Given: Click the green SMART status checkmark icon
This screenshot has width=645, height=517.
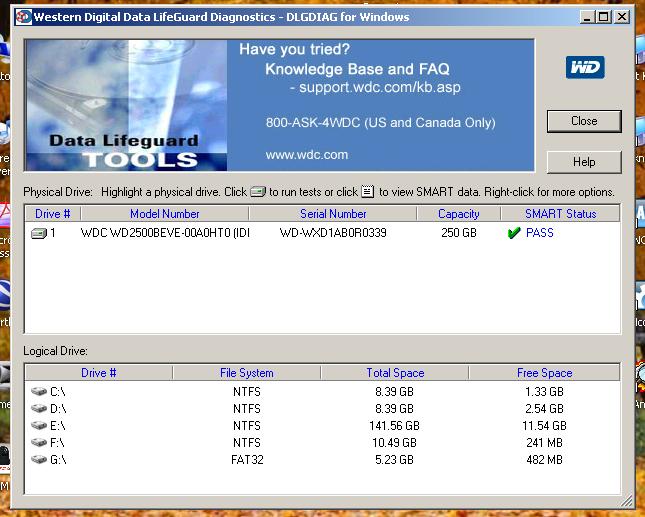Looking at the screenshot, I should tap(514, 233).
